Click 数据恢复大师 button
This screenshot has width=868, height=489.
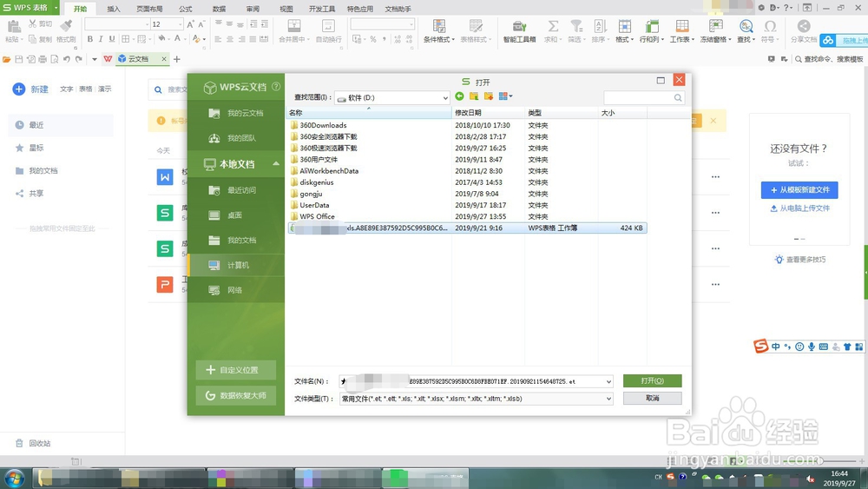coord(236,395)
